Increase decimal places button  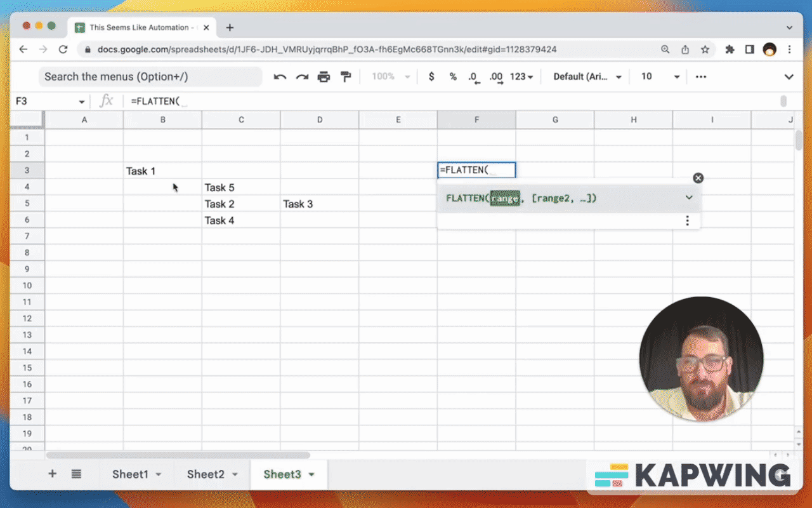(x=496, y=77)
